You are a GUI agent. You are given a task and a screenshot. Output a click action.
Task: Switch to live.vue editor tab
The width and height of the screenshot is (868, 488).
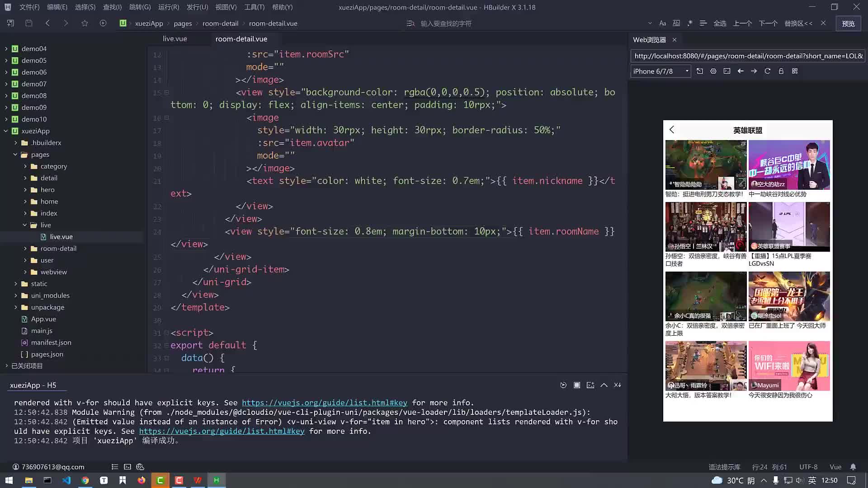coord(175,39)
